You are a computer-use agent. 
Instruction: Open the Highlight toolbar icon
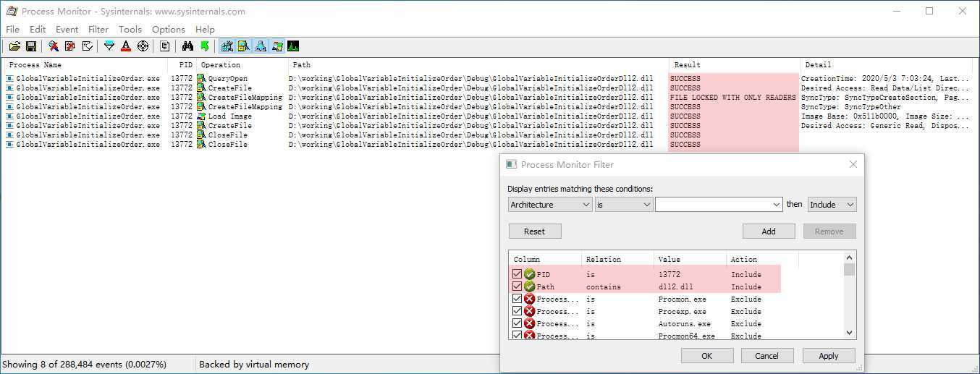click(x=126, y=46)
